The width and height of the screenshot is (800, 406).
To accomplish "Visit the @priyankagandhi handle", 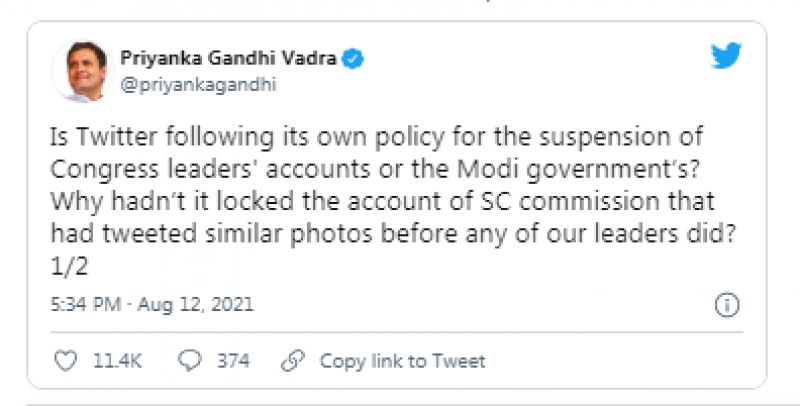I will point(198,85).
